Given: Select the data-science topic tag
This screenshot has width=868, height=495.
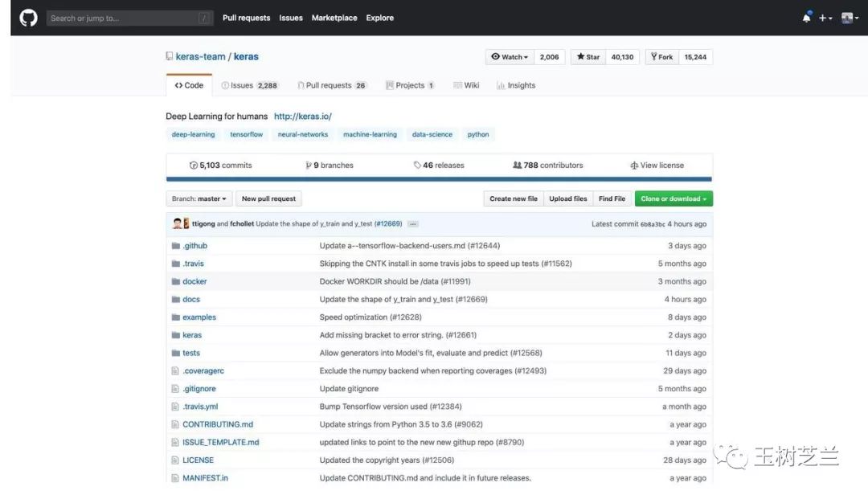Looking at the screenshot, I should coord(432,134).
